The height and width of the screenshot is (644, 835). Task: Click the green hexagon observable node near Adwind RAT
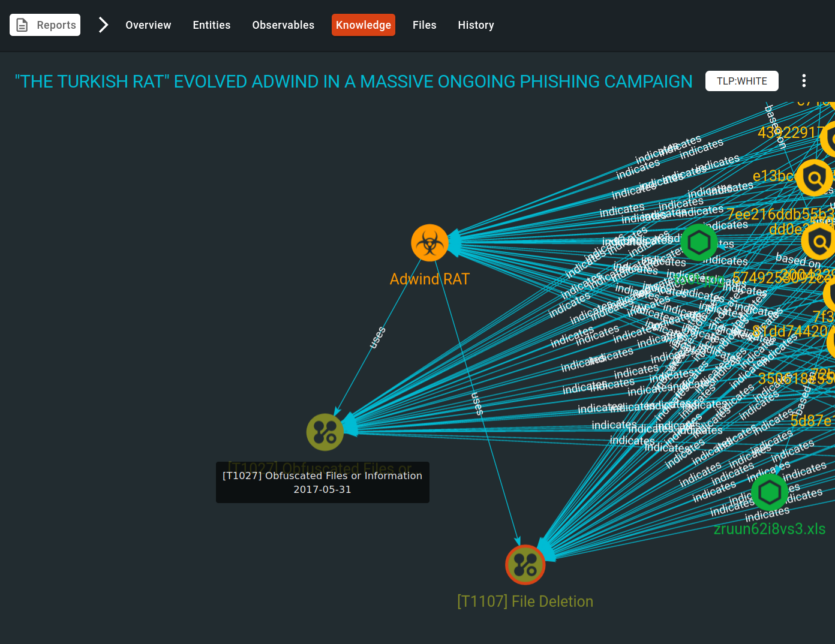coord(699,243)
